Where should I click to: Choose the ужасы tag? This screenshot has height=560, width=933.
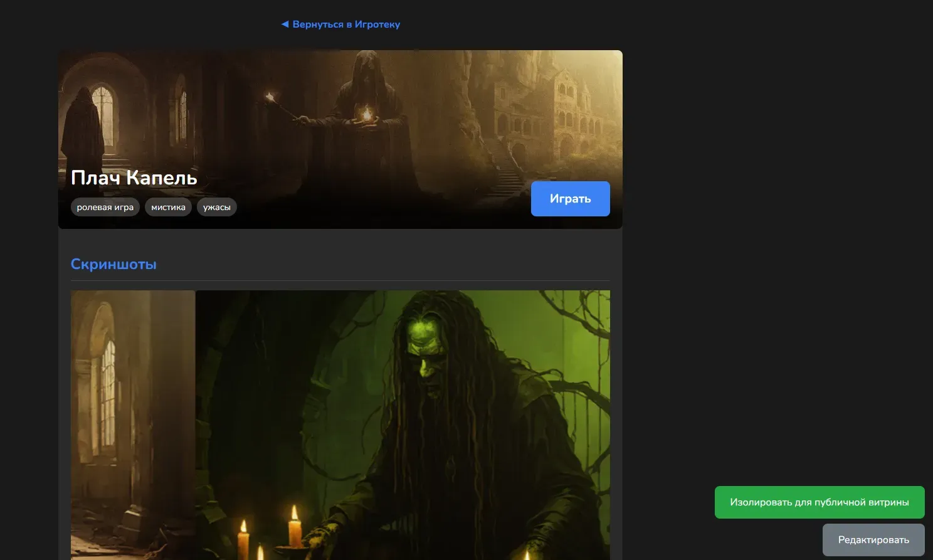coord(216,208)
